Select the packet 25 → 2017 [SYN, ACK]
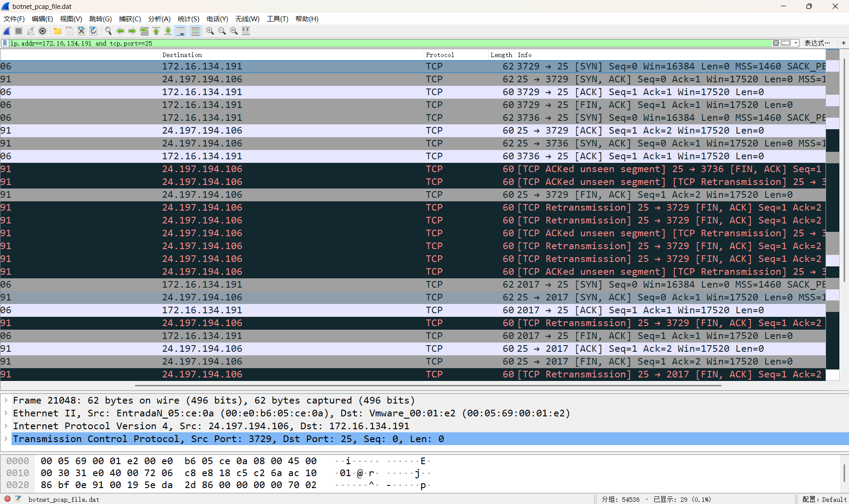The width and height of the screenshot is (849, 504). point(413,297)
